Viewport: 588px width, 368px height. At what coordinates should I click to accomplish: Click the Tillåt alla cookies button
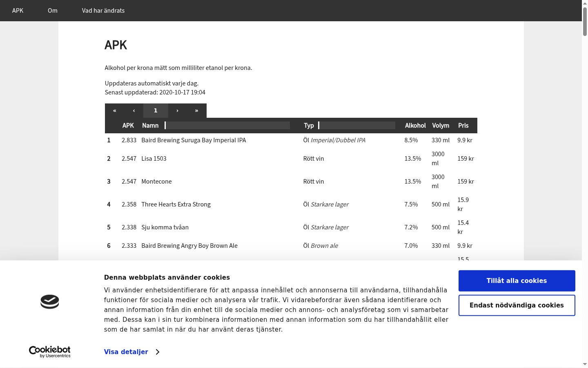(517, 281)
